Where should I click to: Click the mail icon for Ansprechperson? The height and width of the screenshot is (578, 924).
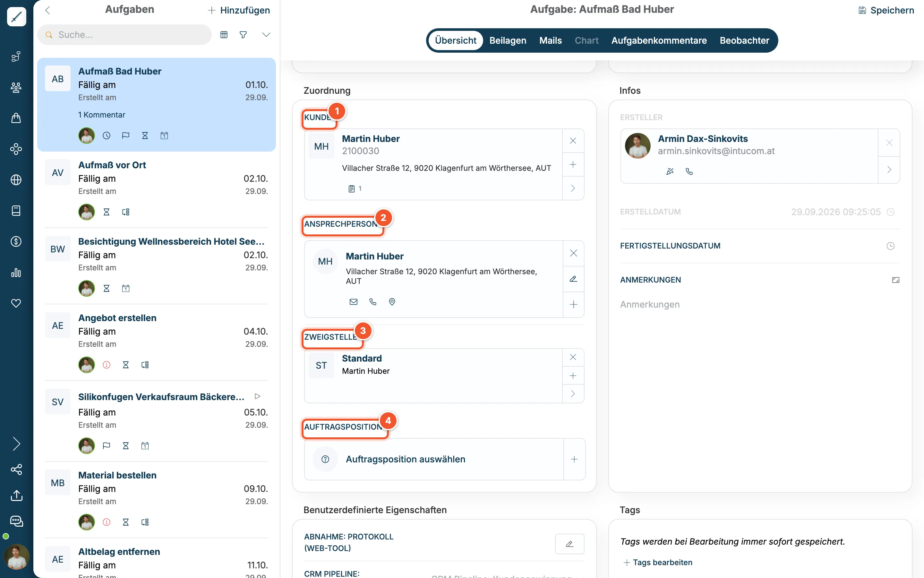click(x=354, y=302)
